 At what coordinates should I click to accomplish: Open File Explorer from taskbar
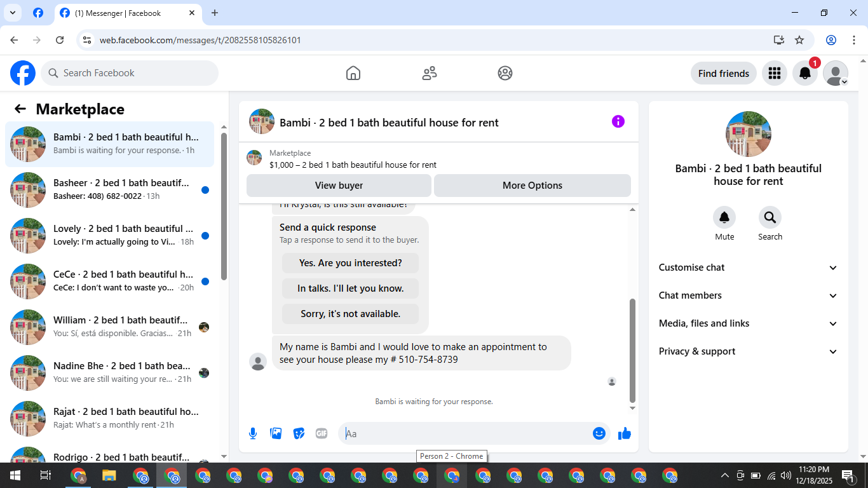[109, 475]
